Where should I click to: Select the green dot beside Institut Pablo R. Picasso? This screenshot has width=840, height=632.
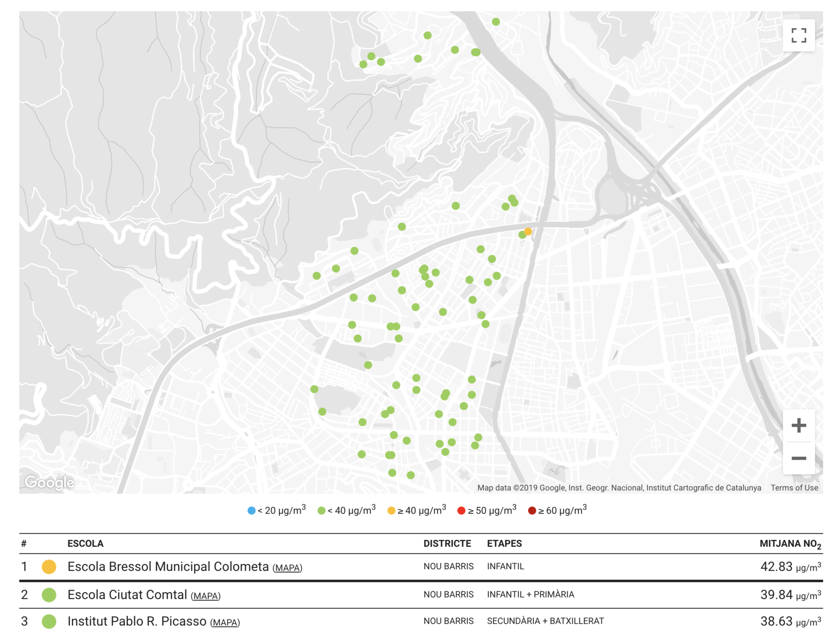(x=49, y=622)
